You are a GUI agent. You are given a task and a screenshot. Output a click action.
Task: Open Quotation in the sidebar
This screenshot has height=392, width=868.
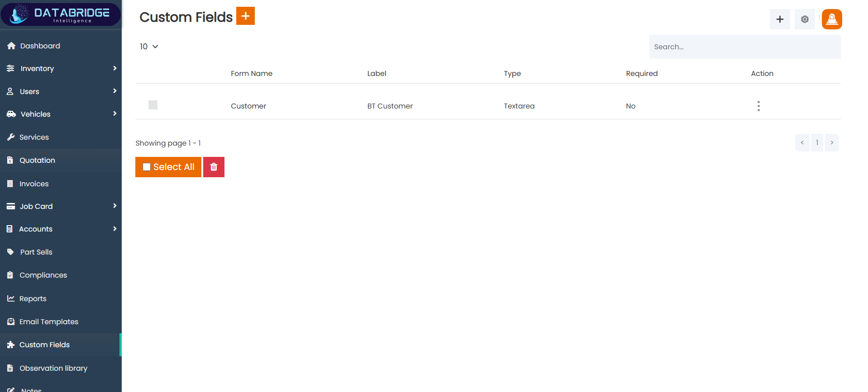coord(61,160)
